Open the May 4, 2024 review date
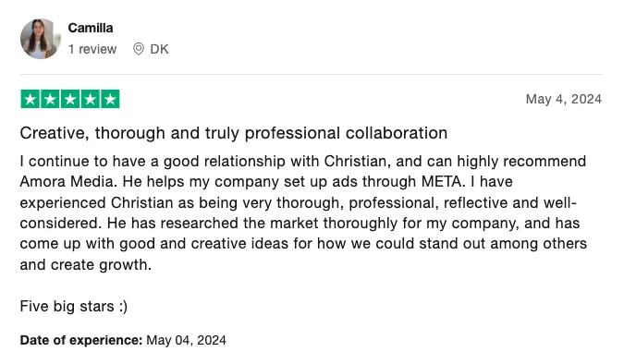The height and width of the screenshot is (364, 624). (x=564, y=99)
